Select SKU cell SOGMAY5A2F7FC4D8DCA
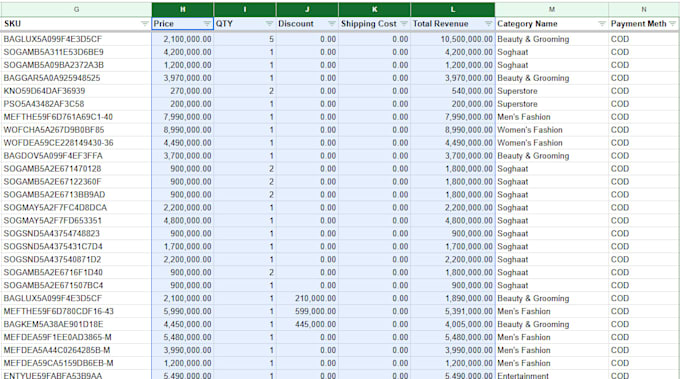 click(x=76, y=208)
